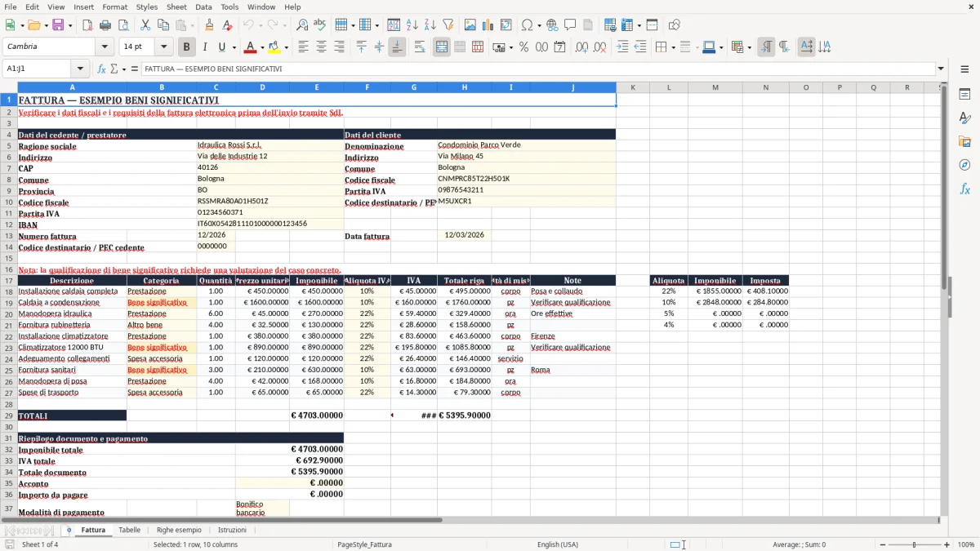980x551 pixels.
Task: Adjust the zoom slider
Action: pos(914,544)
